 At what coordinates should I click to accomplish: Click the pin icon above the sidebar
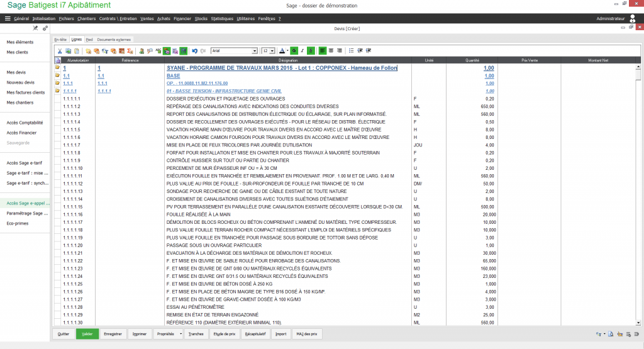pyautogui.click(x=35, y=28)
